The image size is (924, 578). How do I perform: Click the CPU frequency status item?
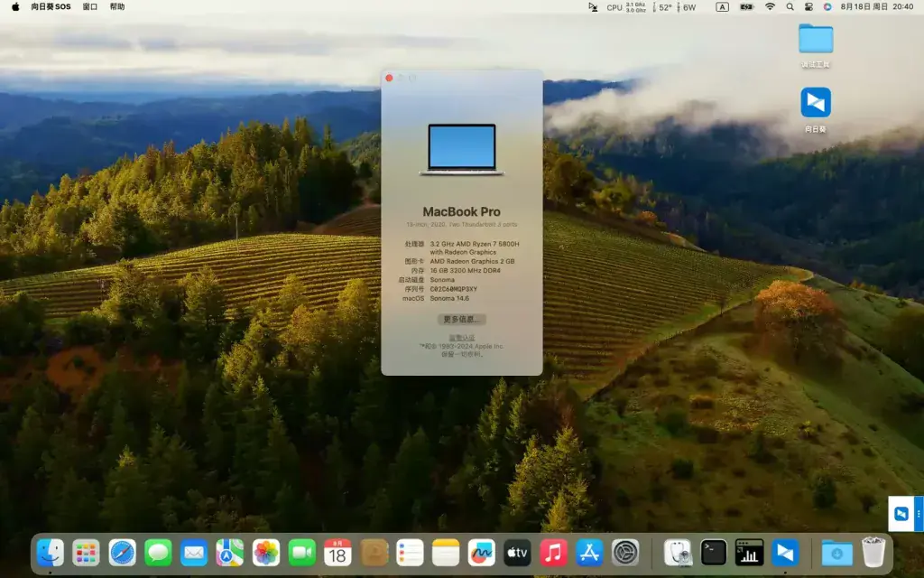click(626, 6)
